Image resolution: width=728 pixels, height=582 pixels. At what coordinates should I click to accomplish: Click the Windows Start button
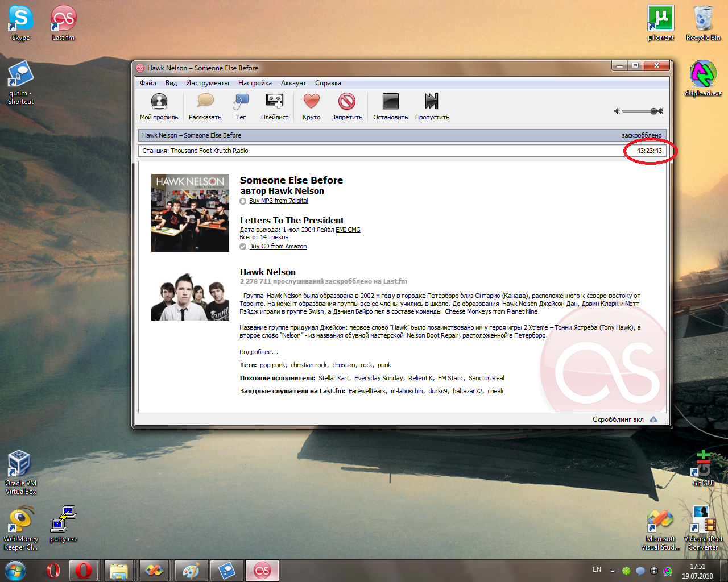15,570
